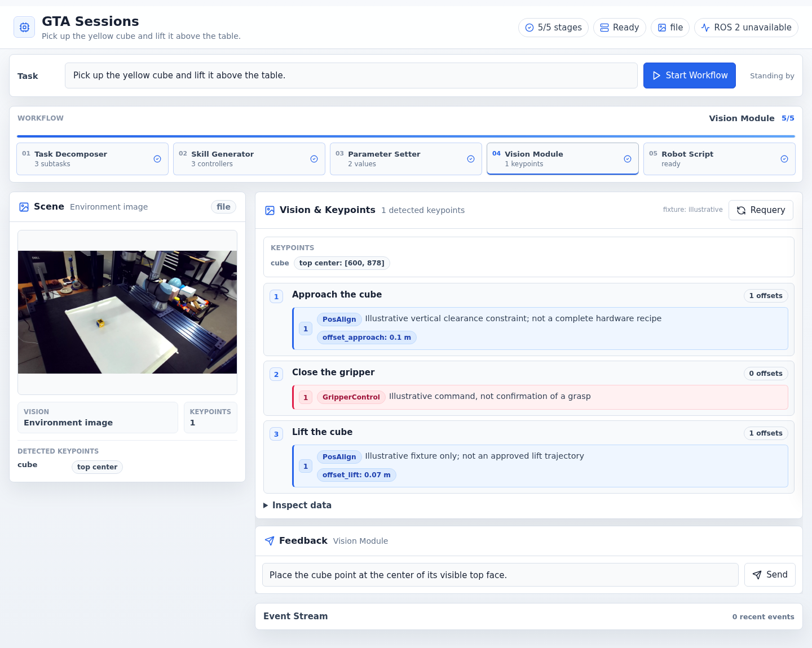Open the Skill Generator stage
The width and height of the screenshot is (812, 648).
[249, 159]
